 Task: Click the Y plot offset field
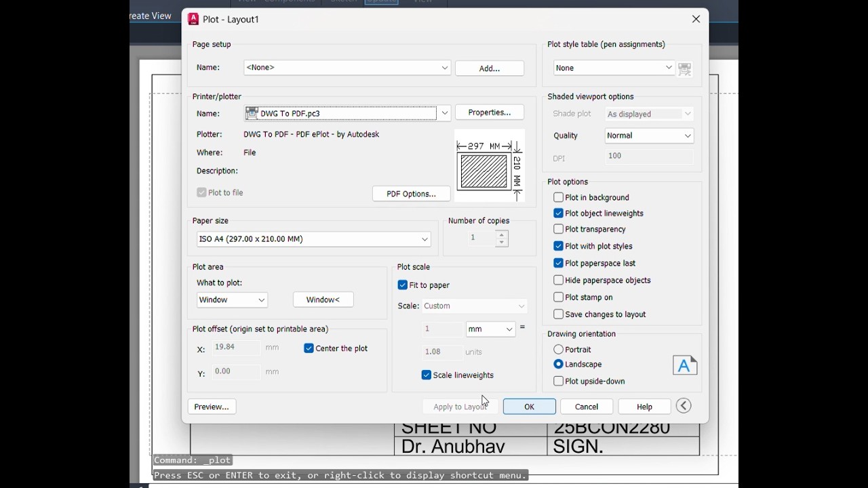point(236,372)
